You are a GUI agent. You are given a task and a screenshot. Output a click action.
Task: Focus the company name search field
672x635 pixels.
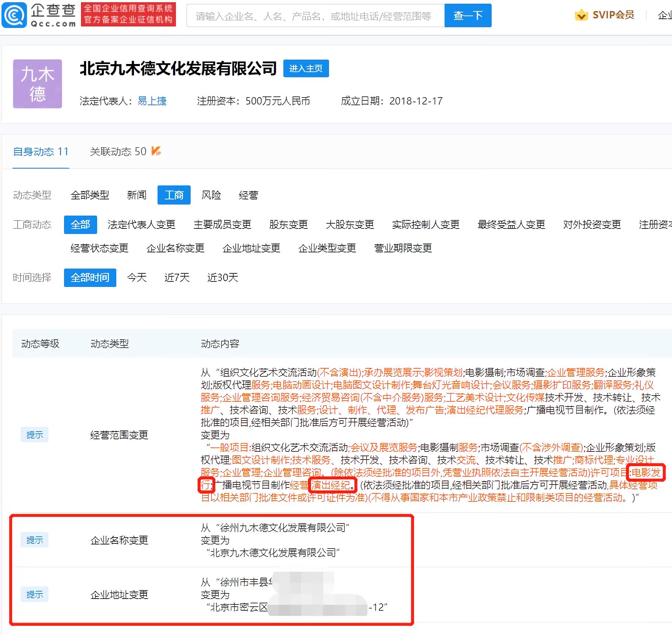[x=315, y=15]
